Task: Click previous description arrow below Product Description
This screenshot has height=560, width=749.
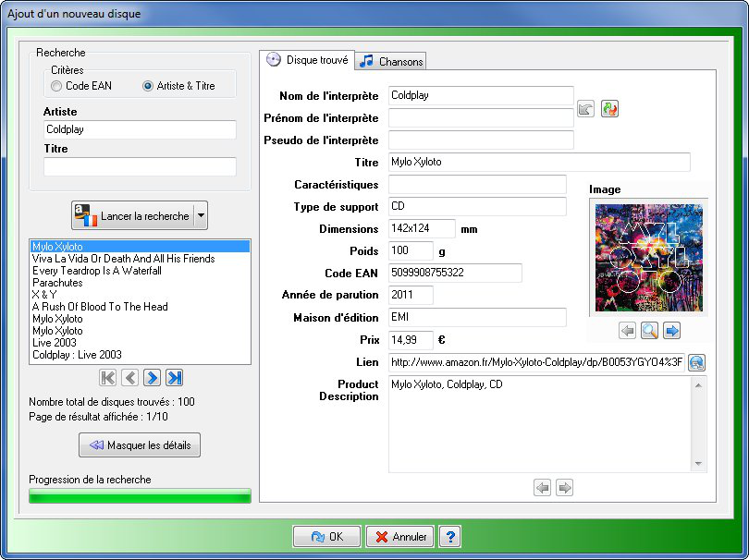Action: point(542,487)
